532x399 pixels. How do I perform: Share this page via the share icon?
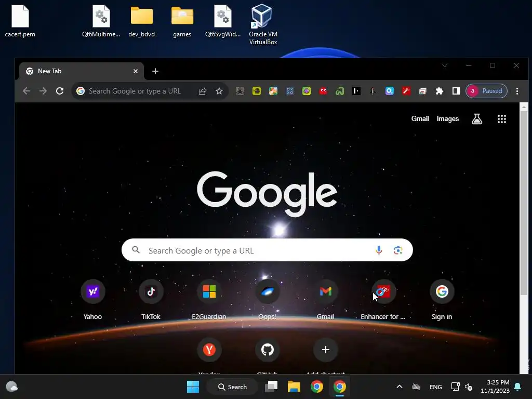click(x=203, y=91)
